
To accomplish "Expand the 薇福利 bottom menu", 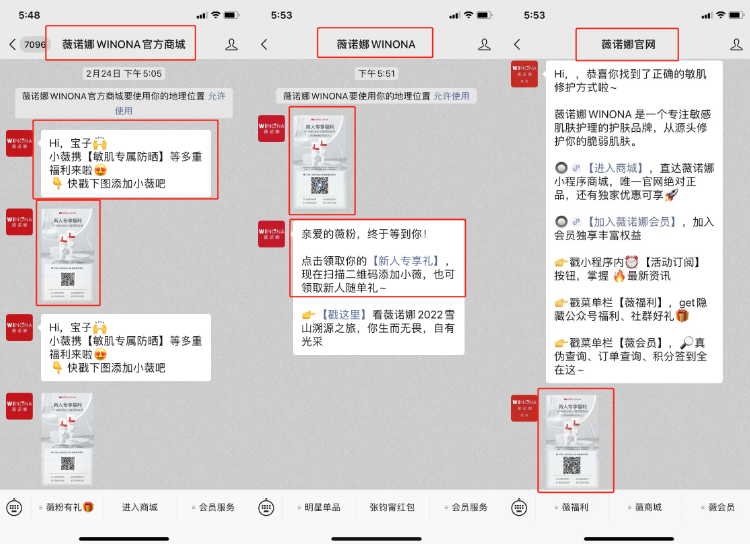I will pos(572,507).
